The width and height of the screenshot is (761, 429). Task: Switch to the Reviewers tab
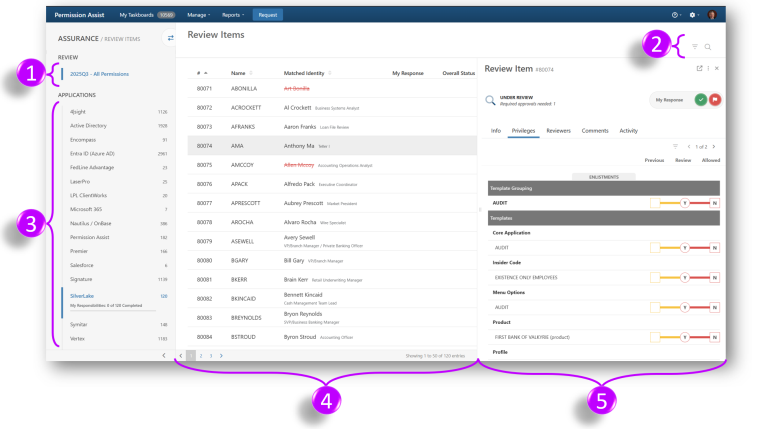[x=558, y=131]
